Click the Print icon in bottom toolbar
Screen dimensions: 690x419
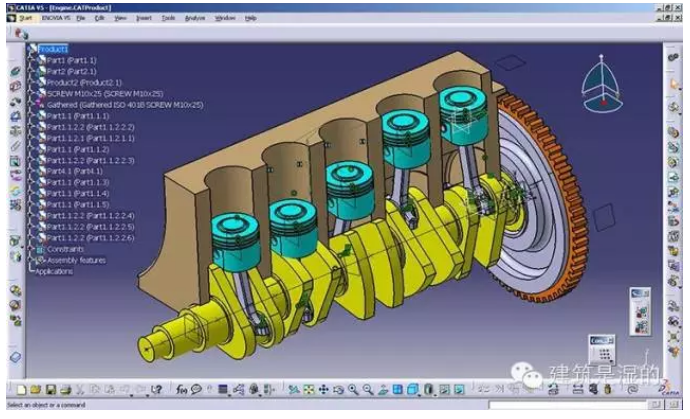coord(65,390)
